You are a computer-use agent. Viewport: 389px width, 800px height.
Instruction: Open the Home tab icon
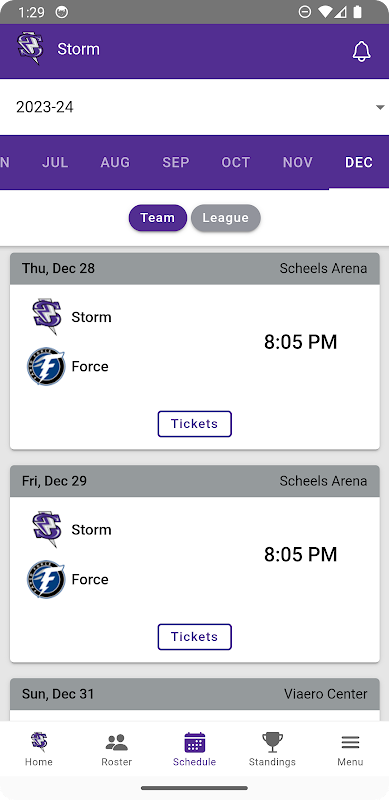coord(39,741)
